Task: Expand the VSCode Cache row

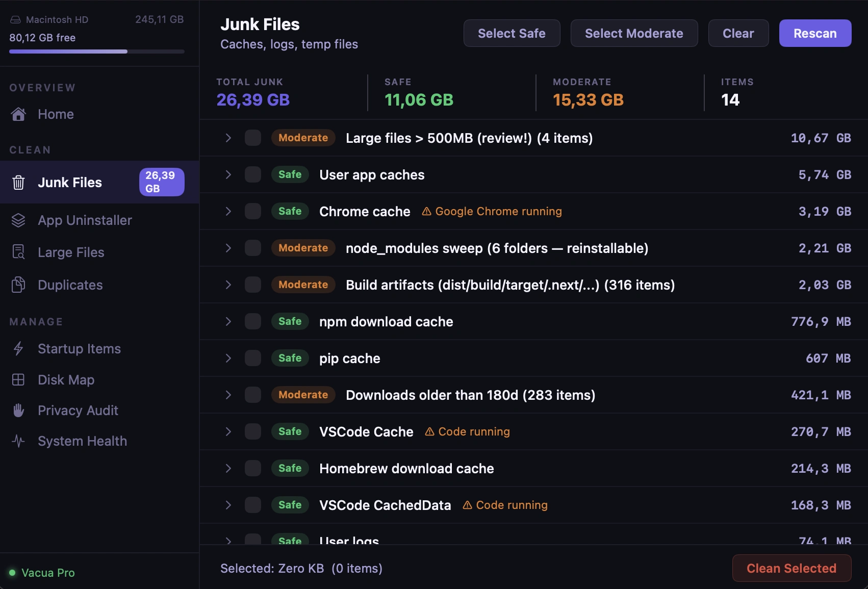Action: tap(228, 431)
